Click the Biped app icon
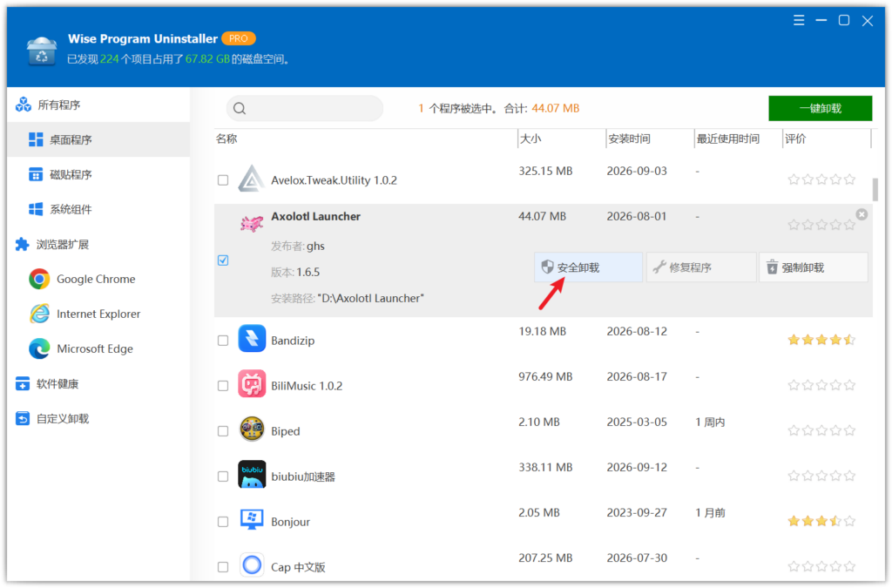 pos(252,429)
